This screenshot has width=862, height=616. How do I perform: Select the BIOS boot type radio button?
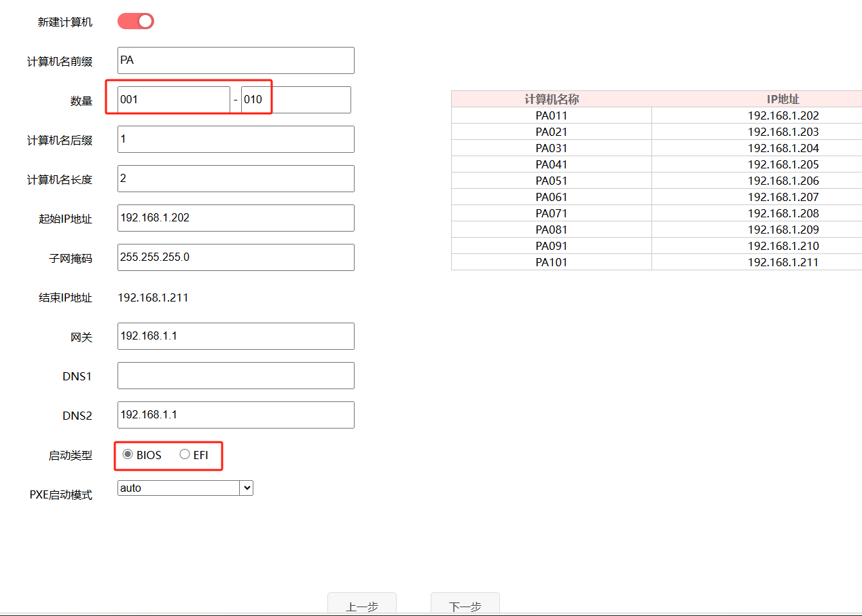(128, 455)
